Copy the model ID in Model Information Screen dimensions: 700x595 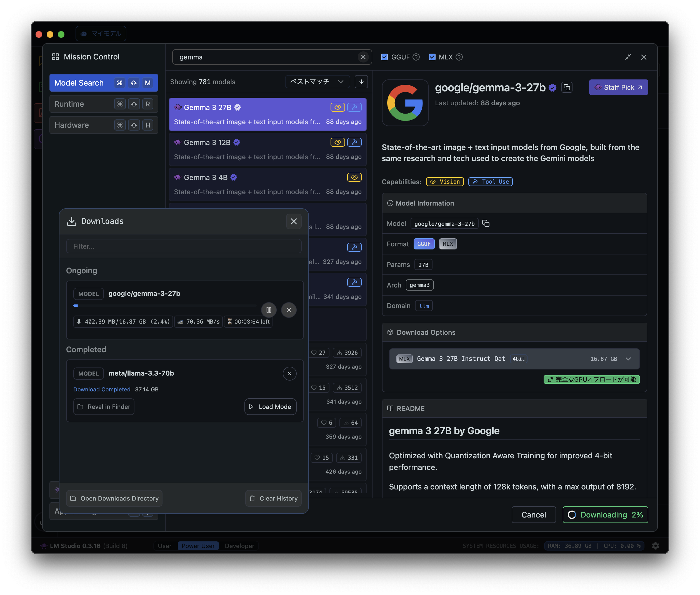(486, 224)
